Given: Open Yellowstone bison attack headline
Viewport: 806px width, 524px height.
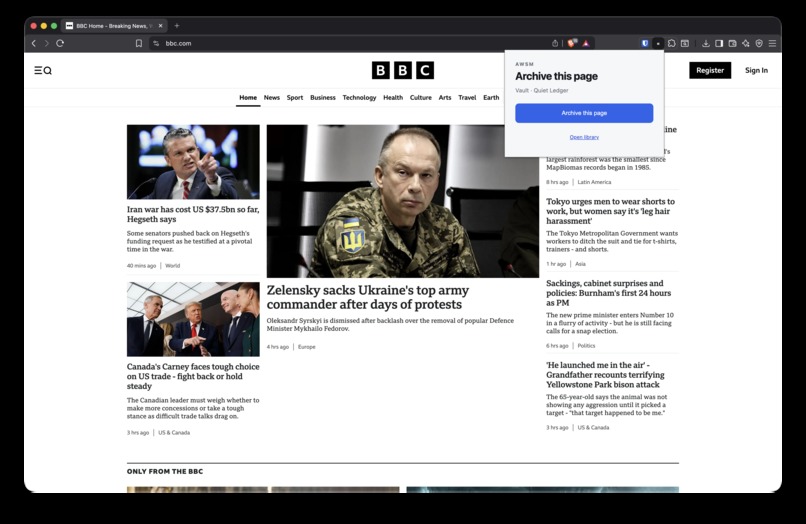Looking at the screenshot, I should click(605, 375).
